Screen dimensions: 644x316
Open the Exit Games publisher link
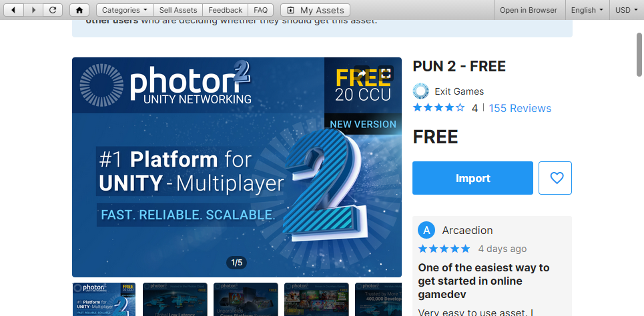click(x=459, y=91)
